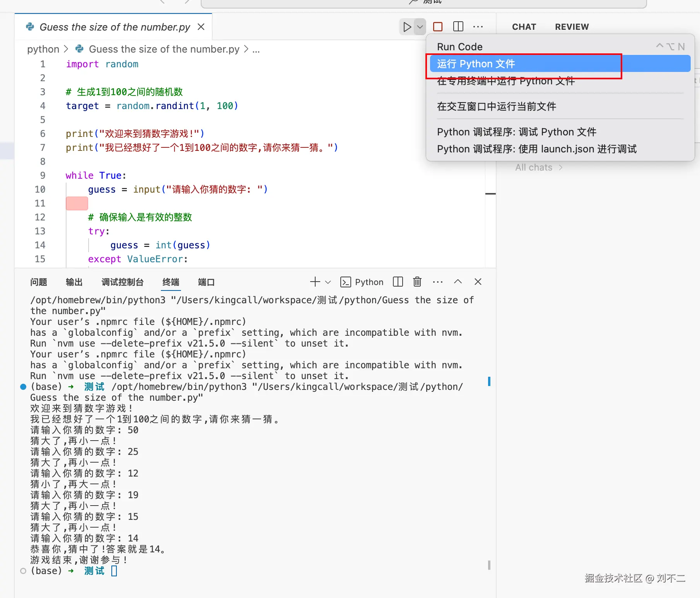
Task: Close the terminal panel
Action: click(x=478, y=282)
